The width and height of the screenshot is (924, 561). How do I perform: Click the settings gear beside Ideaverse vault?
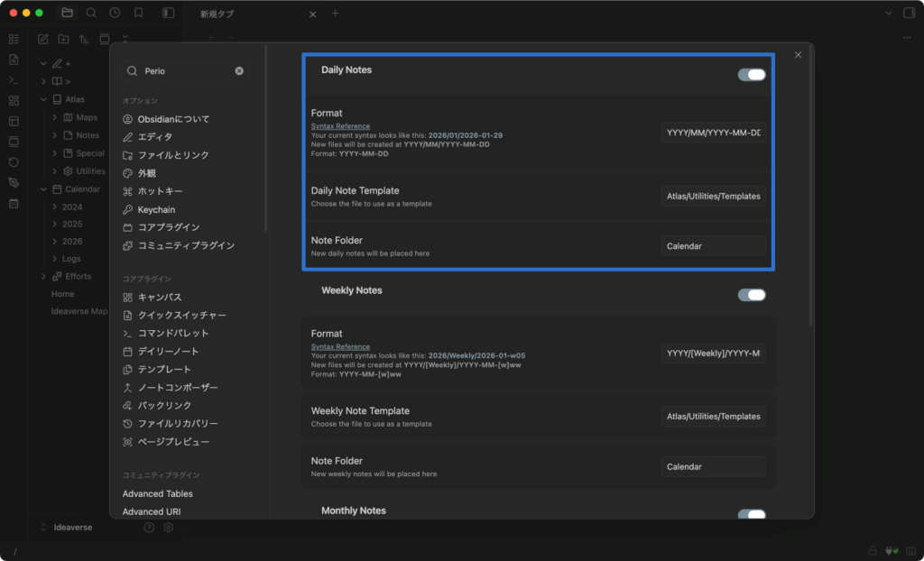(168, 528)
